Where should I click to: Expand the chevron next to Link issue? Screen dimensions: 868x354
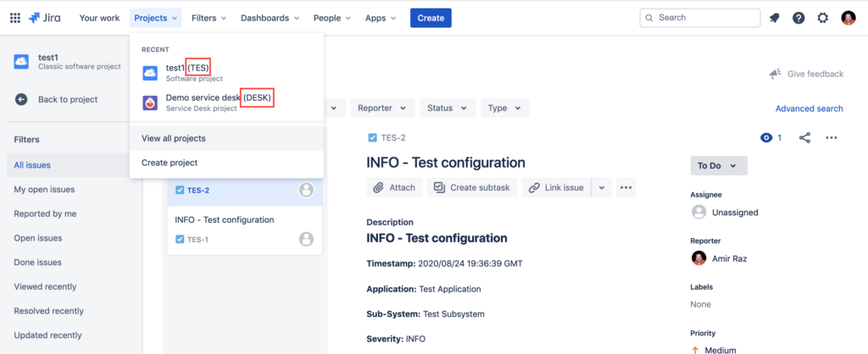601,187
